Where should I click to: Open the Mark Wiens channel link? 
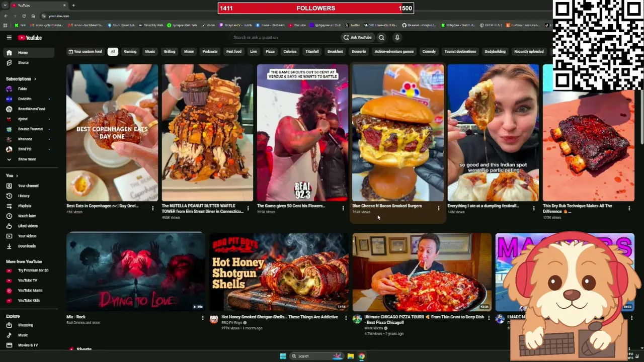374,328
